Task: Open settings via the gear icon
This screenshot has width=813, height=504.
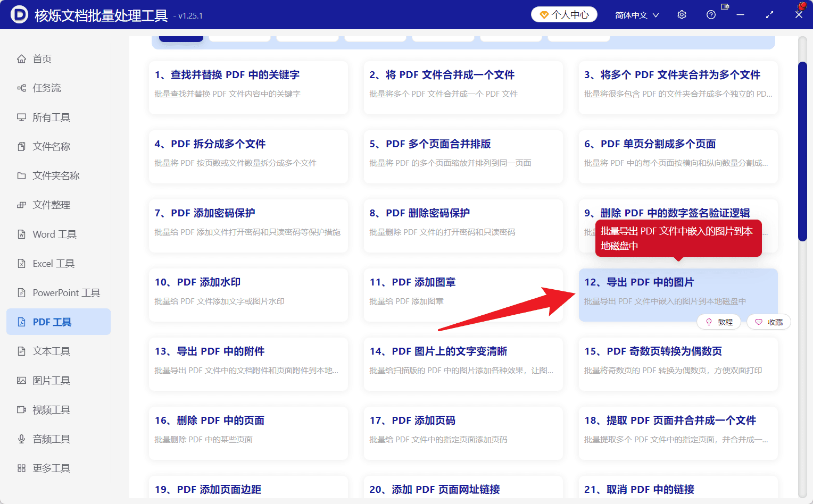Action: (x=682, y=15)
